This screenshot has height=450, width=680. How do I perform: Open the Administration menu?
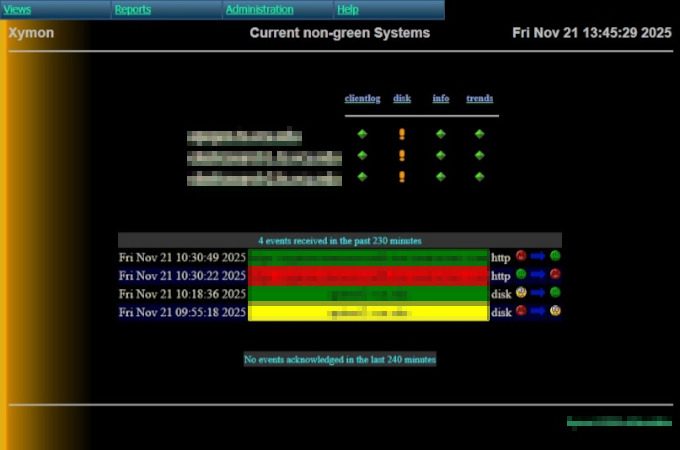click(259, 10)
